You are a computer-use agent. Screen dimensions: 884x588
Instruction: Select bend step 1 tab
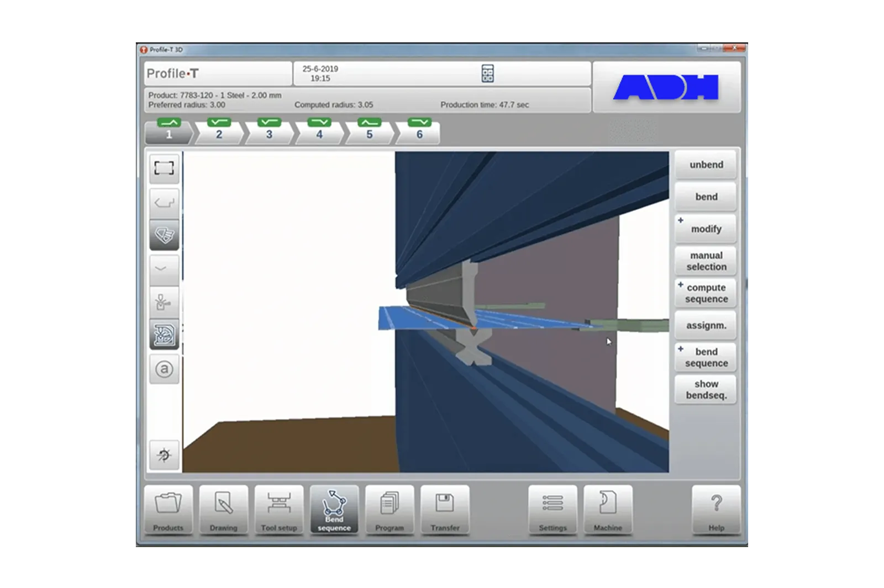pyautogui.click(x=169, y=131)
